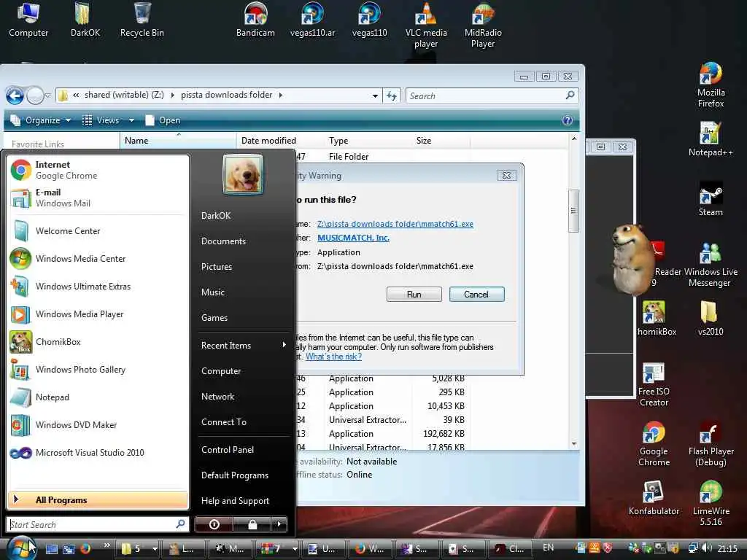
Task: Expand All Programs list
Action: coord(97,500)
